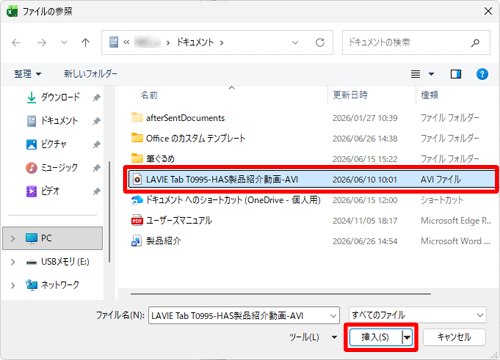Click the キャンセル button

[454, 337]
